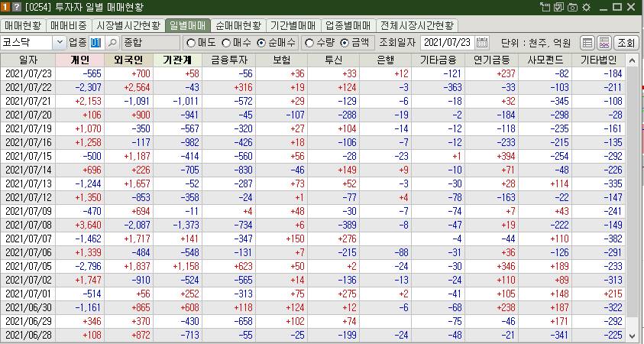This screenshot has height=344, width=644.
Task: Click the +2,564 foreigner value on 07/22
Action: point(137,88)
